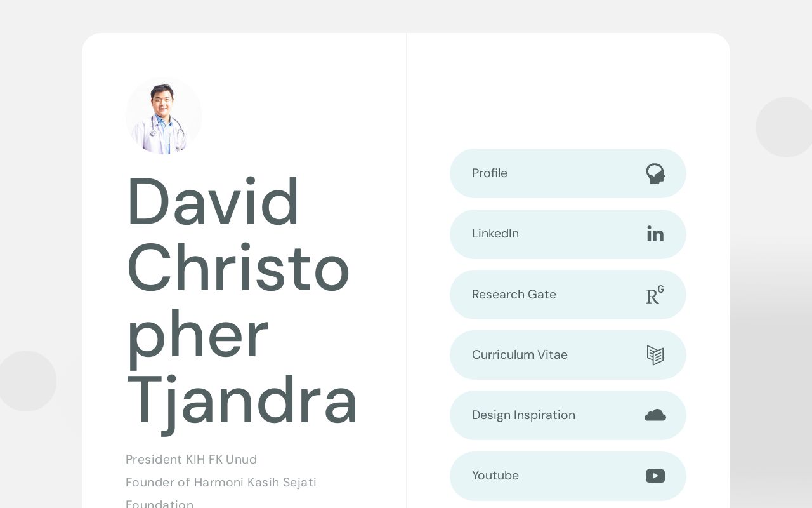Select the Research Gate button

click(568, 295)
